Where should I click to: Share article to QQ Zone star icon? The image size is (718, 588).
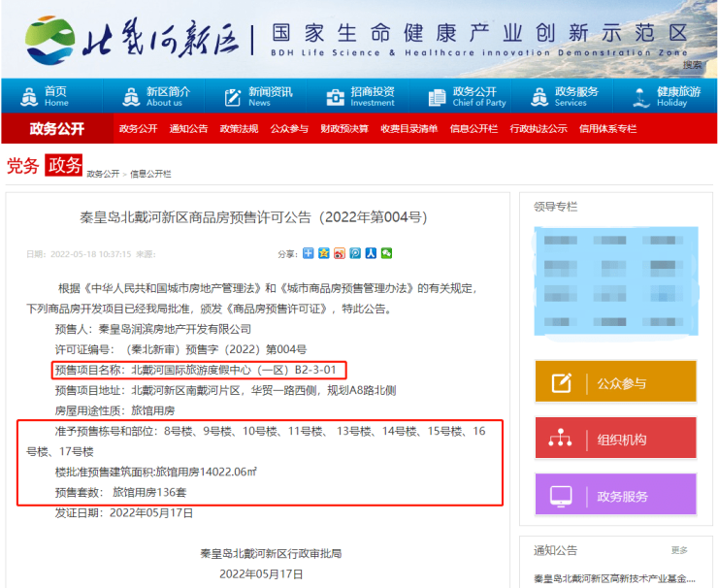point(324,253)
